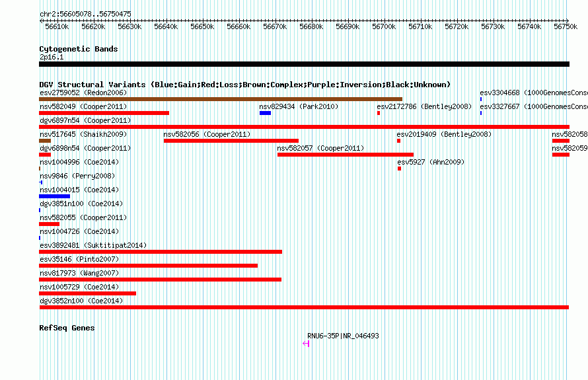Click the 56700k ruler tick label
This screenshot has height=380, width=588.
(x=384, y=26)
